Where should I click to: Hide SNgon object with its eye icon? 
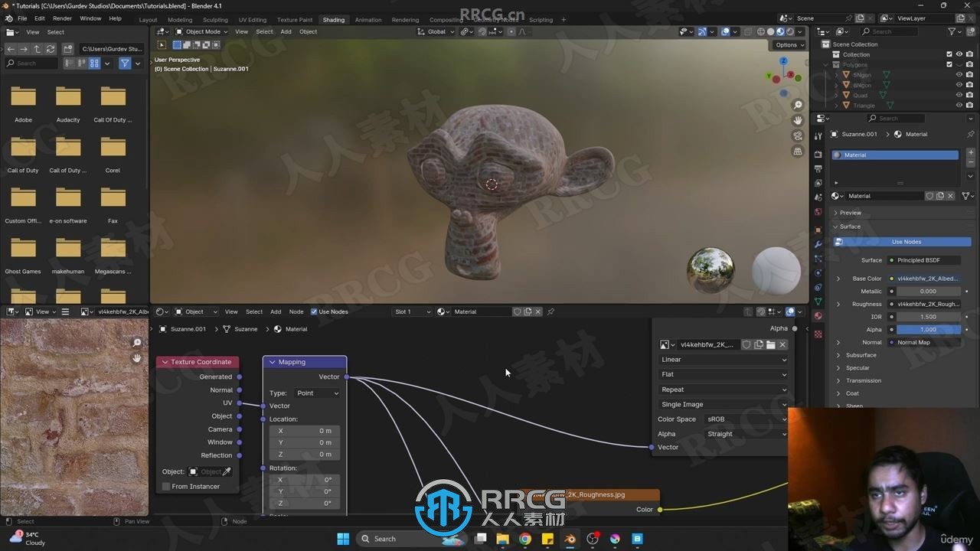(x=959, y=75)
